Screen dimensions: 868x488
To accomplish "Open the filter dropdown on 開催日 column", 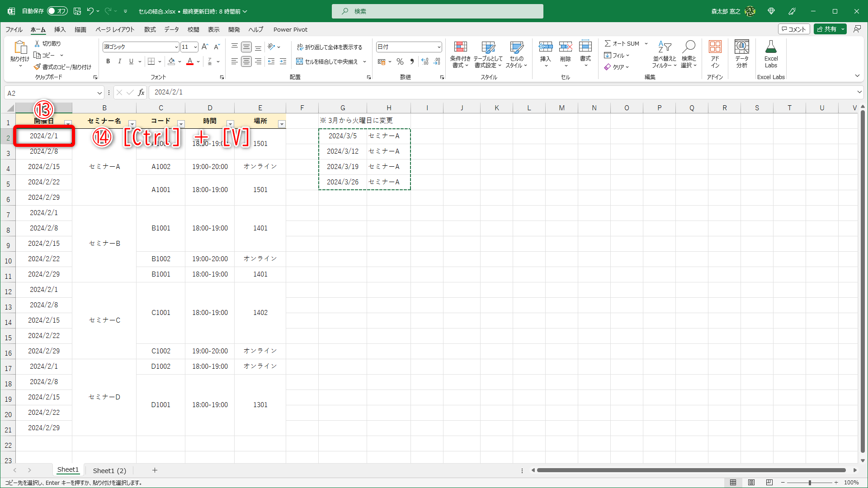I will [x=68, y=123].
